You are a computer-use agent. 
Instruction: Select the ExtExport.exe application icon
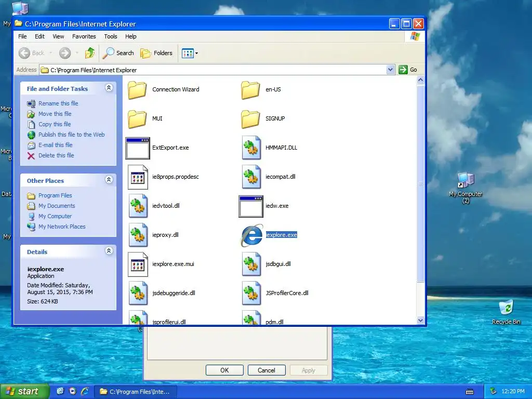coord(137,148)
